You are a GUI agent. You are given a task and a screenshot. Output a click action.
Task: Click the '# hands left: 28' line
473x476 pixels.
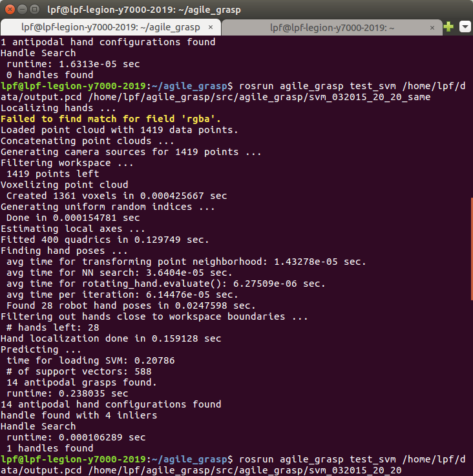pos(53,327)
